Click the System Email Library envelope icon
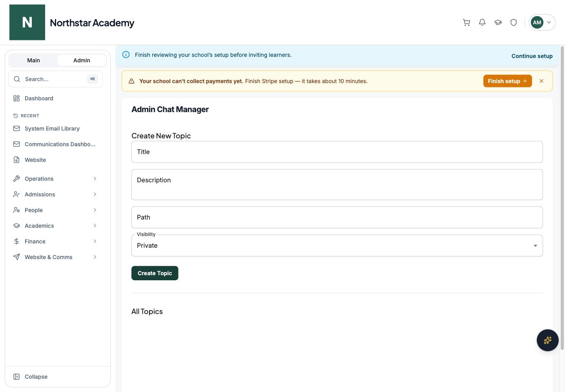Screen dimensions: 565x392 16,129
